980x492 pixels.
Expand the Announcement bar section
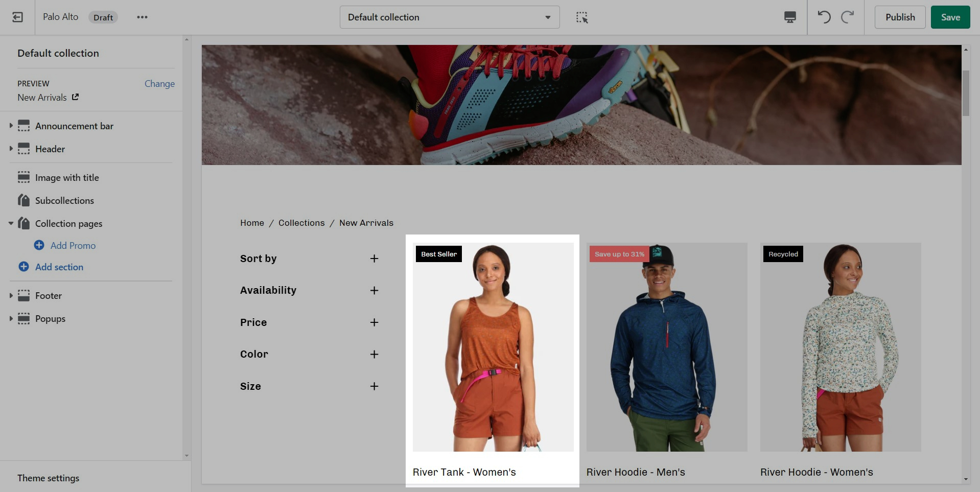point(11,126)
